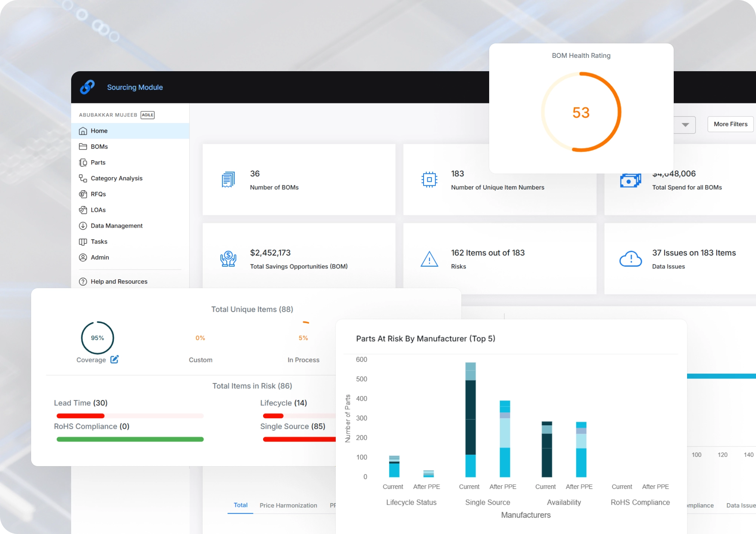The image size is (756, 534).
Task: Click Parts At Risk By Manufacturer title
Action: (425, 339)
